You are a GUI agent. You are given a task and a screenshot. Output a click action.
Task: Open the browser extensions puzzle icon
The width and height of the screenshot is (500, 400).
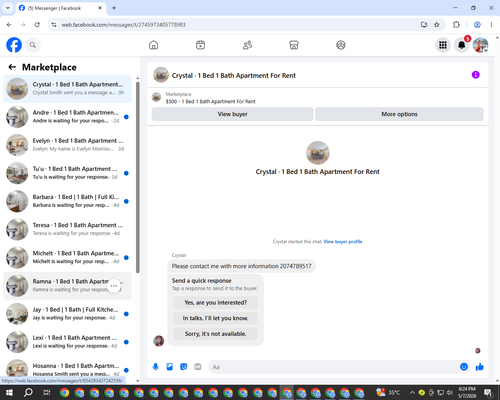pos(456,25)
